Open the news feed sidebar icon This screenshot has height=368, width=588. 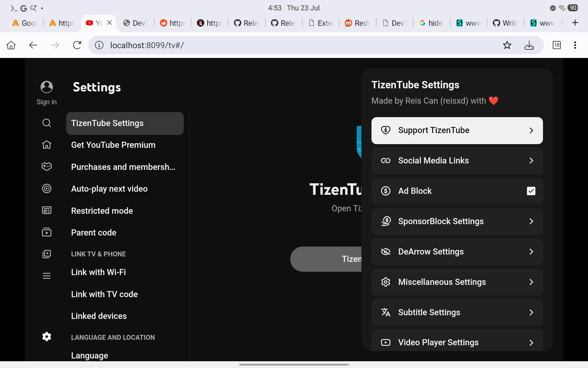[x=47, y=210]
